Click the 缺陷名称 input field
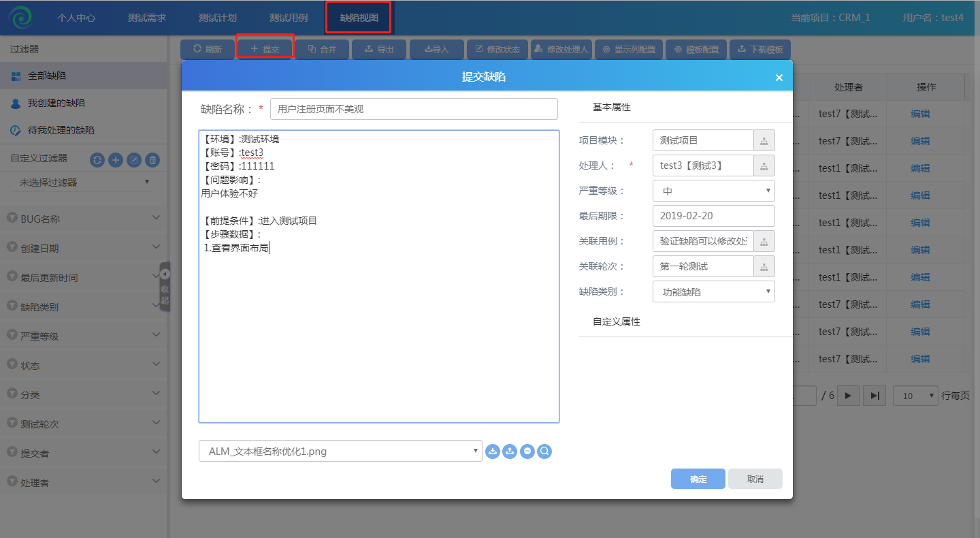The image size is (980, 538). pyautogui.click(x=414, y=109)
